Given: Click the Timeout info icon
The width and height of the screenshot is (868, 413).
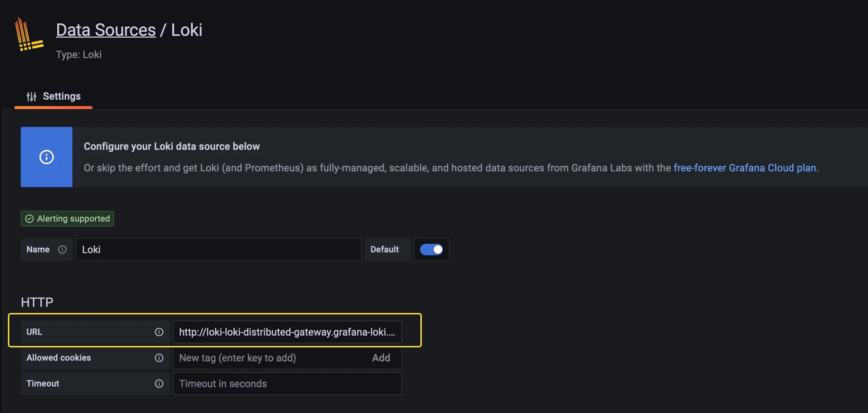Looking at the screenshot, I should [x=159, y=384].
